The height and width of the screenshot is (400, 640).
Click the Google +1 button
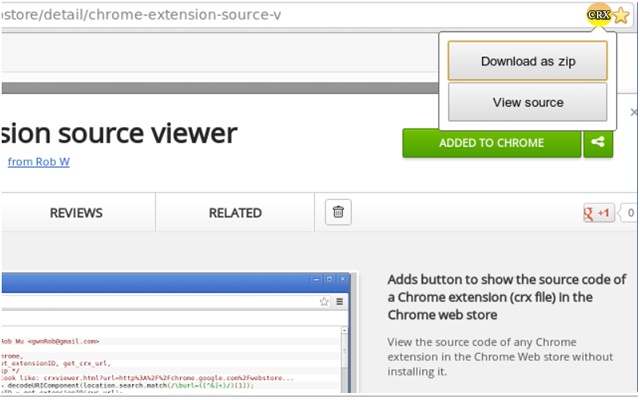coord(598,213)
